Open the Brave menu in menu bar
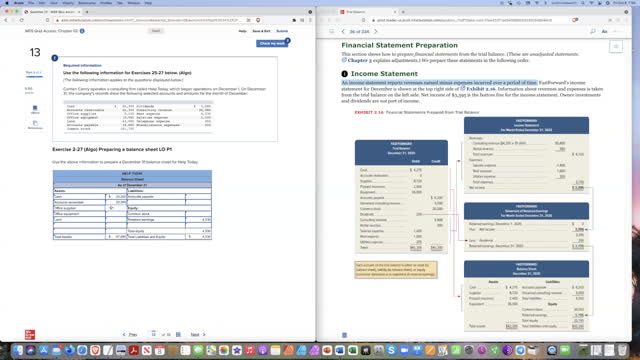 [19, 3]
